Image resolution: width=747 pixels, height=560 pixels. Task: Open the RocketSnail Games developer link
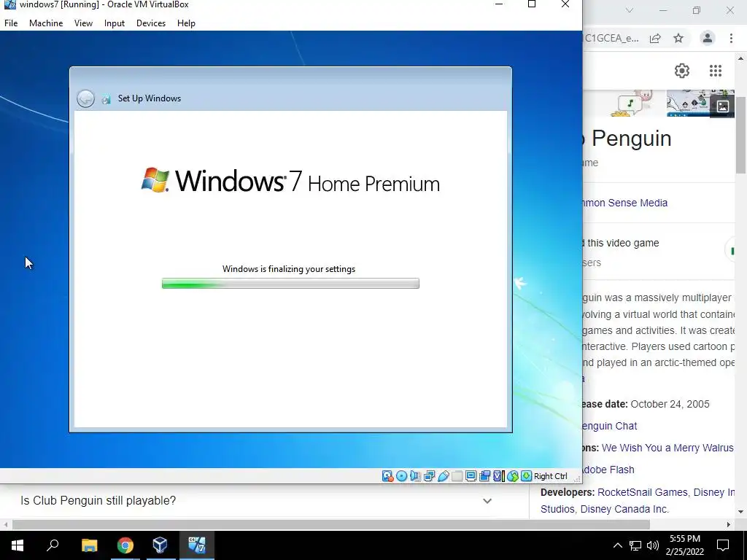(642, 492)
